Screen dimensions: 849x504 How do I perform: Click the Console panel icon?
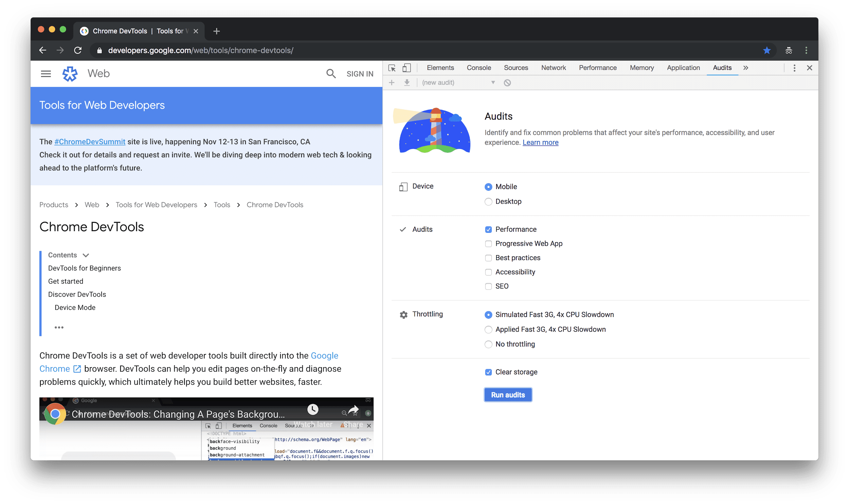(478, 67)
